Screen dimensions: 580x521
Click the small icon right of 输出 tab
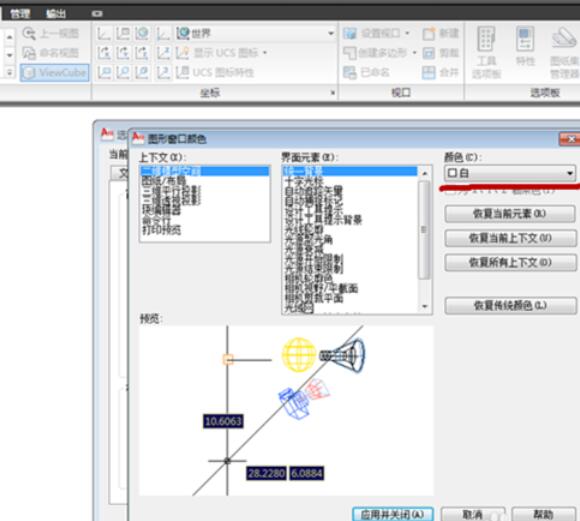(97, 14)
